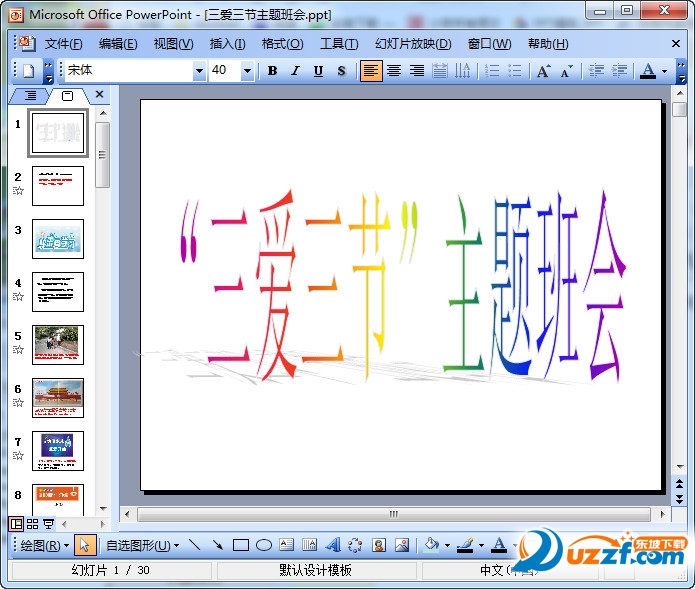
Task: Activate the Select Objects arrow tool
Action: tap(84, 546)
